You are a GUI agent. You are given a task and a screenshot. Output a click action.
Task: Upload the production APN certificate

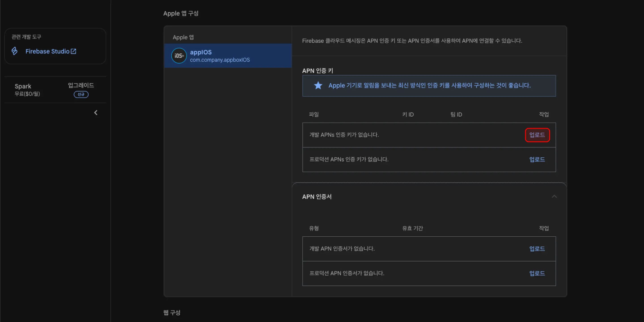[537, 273]
